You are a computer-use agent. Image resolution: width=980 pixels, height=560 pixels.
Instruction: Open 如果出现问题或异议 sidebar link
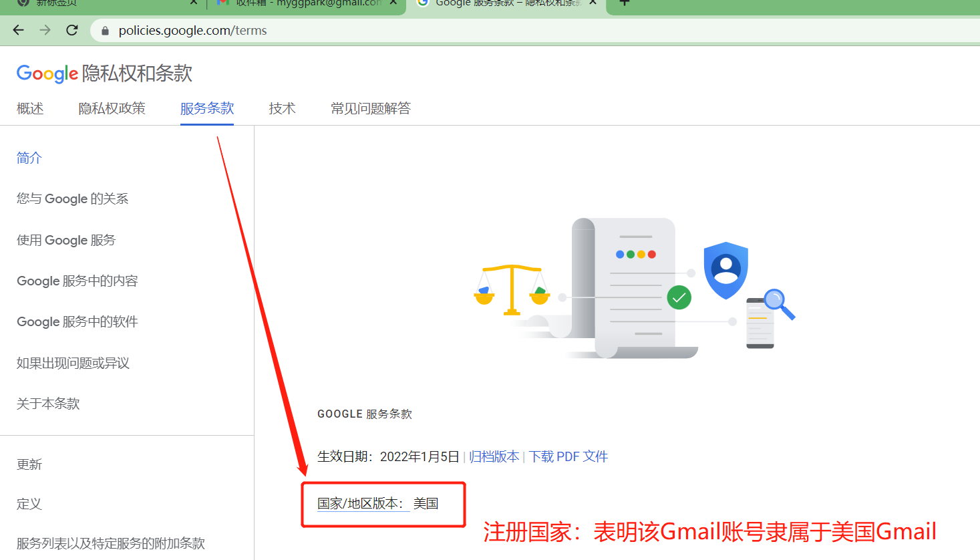pyautogui.click(x=73, y=363)
